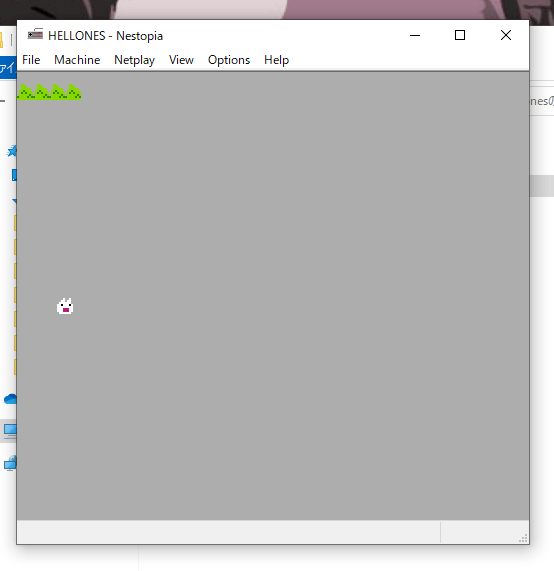
Task: Open the File menu in Nestopia
Action: 31,60
